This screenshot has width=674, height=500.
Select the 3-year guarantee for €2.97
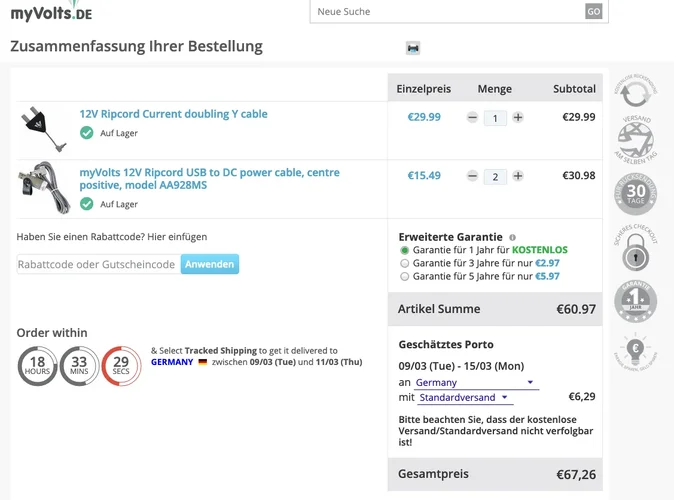(404, 263)
